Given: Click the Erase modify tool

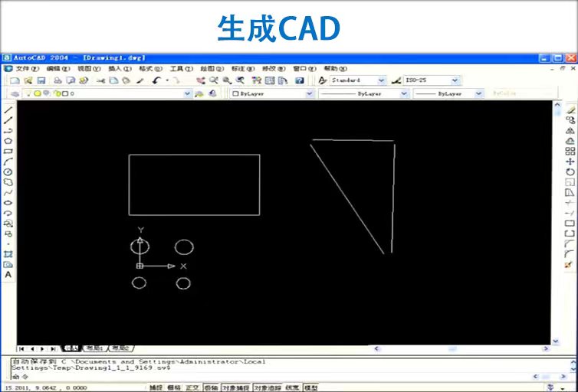Looking at the screenshot, I should pyautogui.click(x=570, y=110).
